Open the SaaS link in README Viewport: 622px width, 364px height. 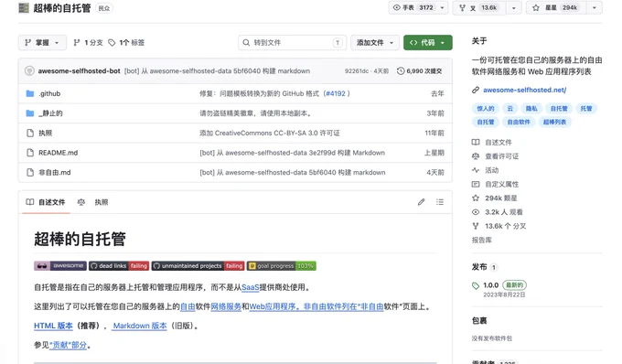point(251,287)
